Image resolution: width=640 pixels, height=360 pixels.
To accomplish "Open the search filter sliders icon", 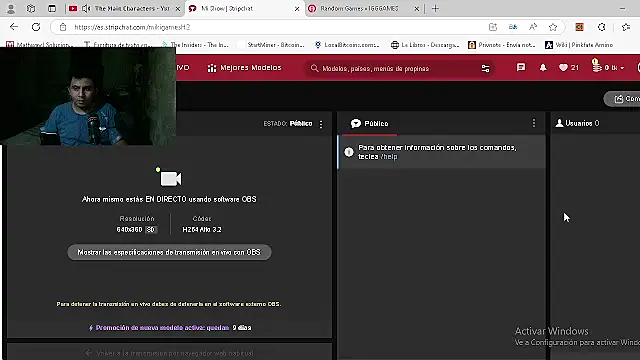I will coord(485,69).
